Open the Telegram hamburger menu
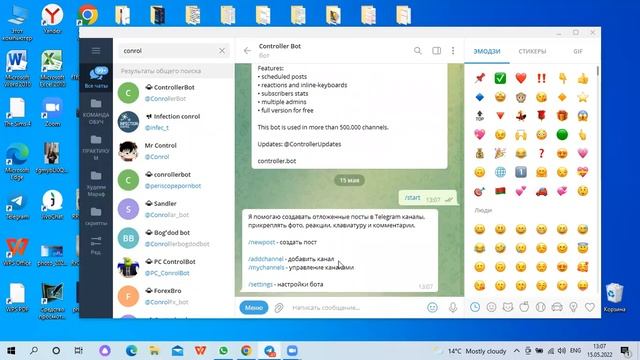 (96, 51)
